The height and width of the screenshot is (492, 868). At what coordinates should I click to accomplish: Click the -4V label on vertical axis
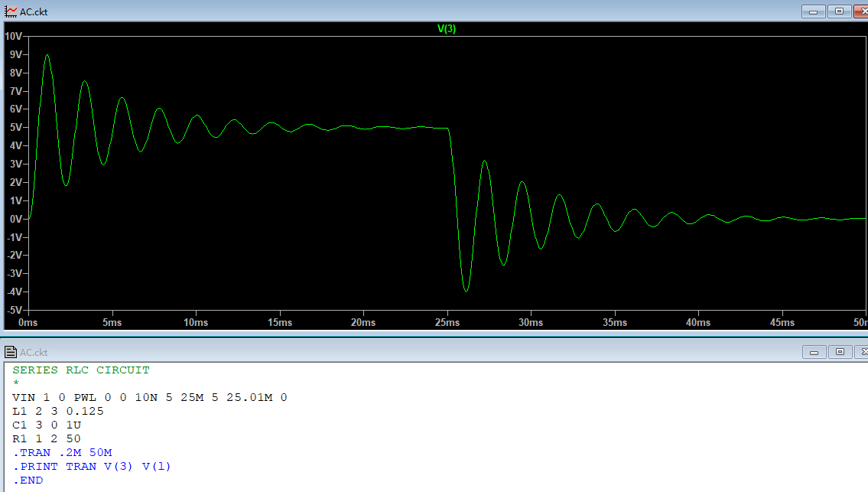point(15,292)
